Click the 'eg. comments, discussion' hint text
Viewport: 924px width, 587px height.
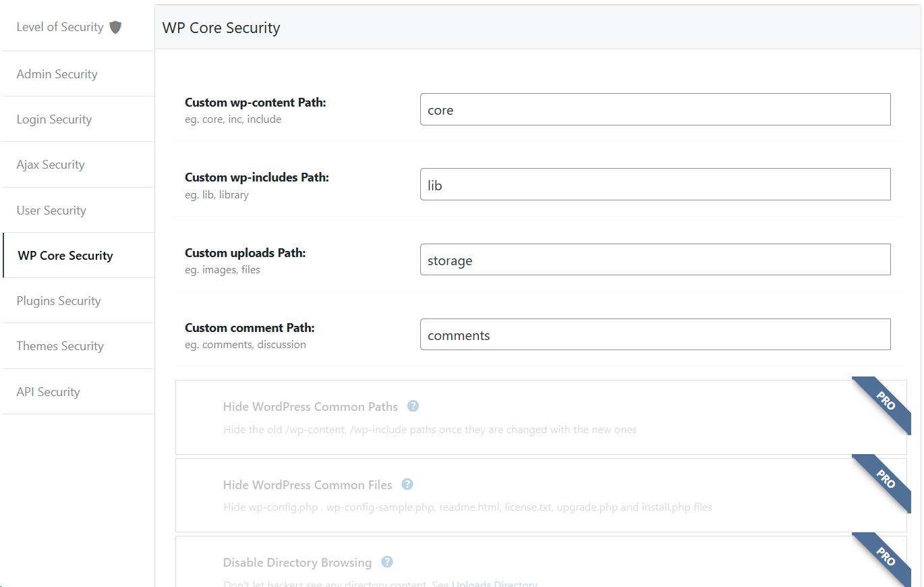(x=246, y=345)
